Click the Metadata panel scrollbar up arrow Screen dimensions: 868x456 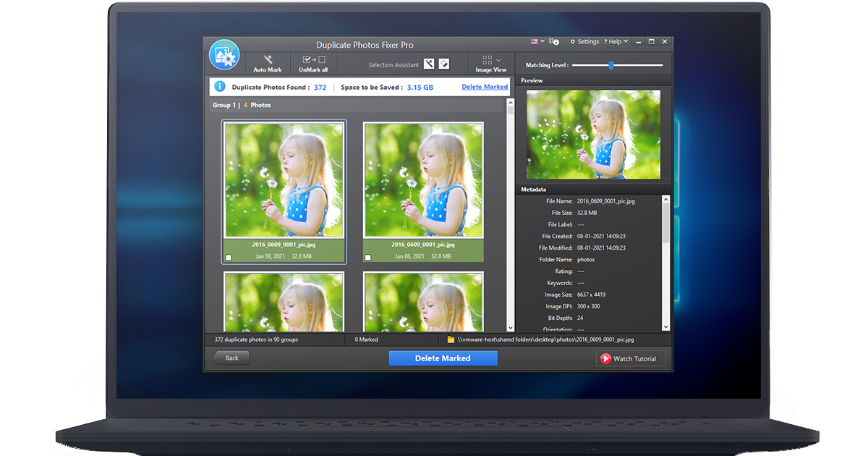click(x=666, y=199)
